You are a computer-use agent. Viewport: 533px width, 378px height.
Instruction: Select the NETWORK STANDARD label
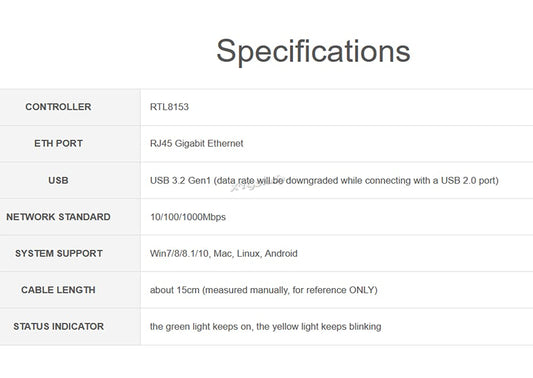click(x=58, y=217)
